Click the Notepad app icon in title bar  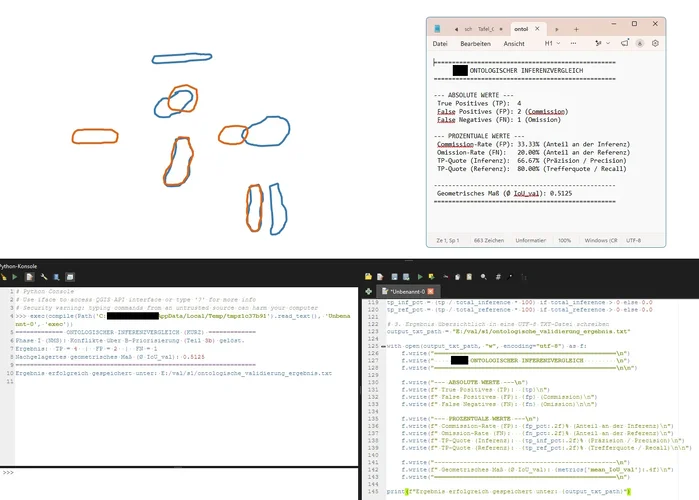(437, 29)
